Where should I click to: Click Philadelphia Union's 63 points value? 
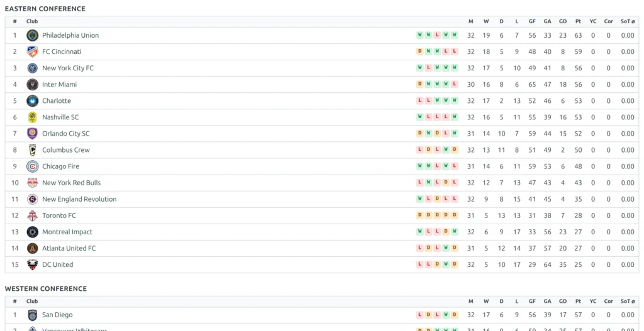click(579, 35)
